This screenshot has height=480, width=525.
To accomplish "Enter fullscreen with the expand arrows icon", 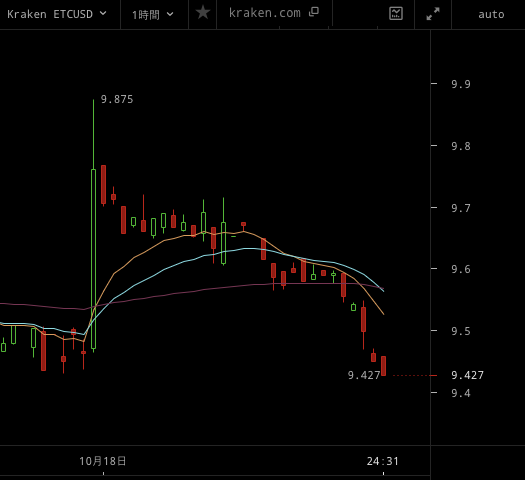I will tap(433, 14).
